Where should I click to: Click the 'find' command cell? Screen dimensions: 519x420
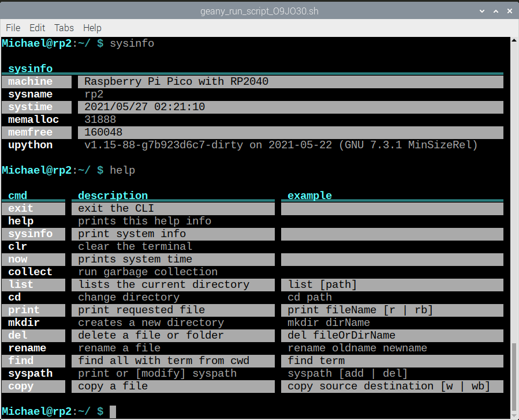[21, 361]
